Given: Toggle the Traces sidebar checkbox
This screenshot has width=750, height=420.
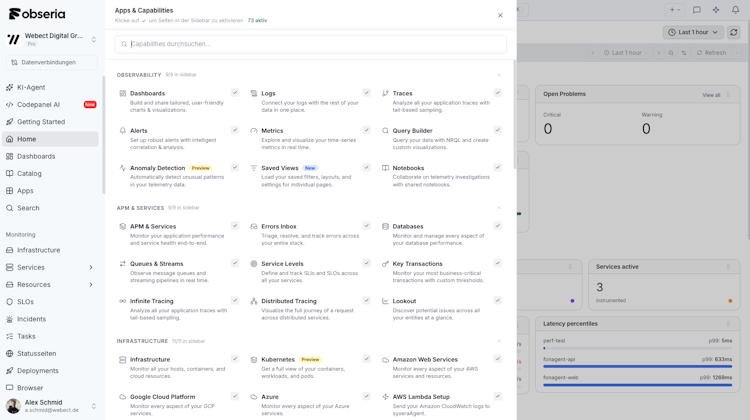Looking at the screenshot, I should click(498, 93).
